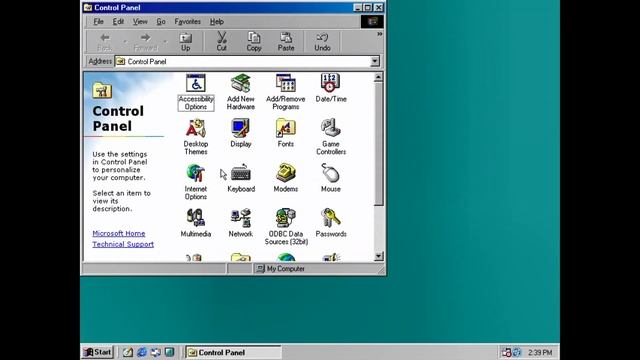
Task: Open the Multimedia icon
Action: click(196, 223)
